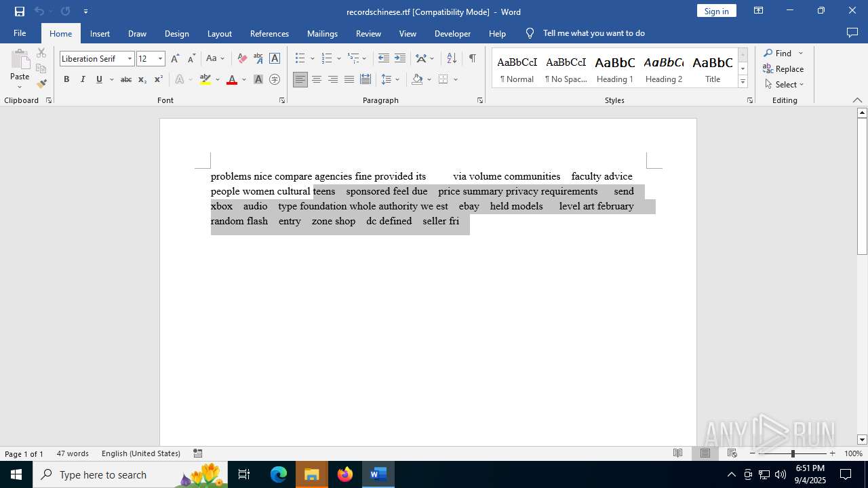
Task: Expand the Styles gallery More button
Action: point(743,82)
